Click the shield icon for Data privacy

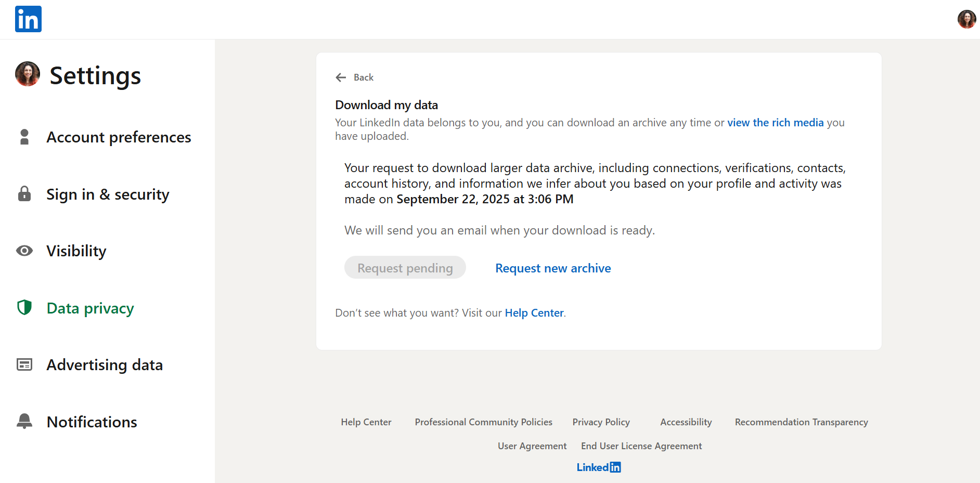coord(24,308)
